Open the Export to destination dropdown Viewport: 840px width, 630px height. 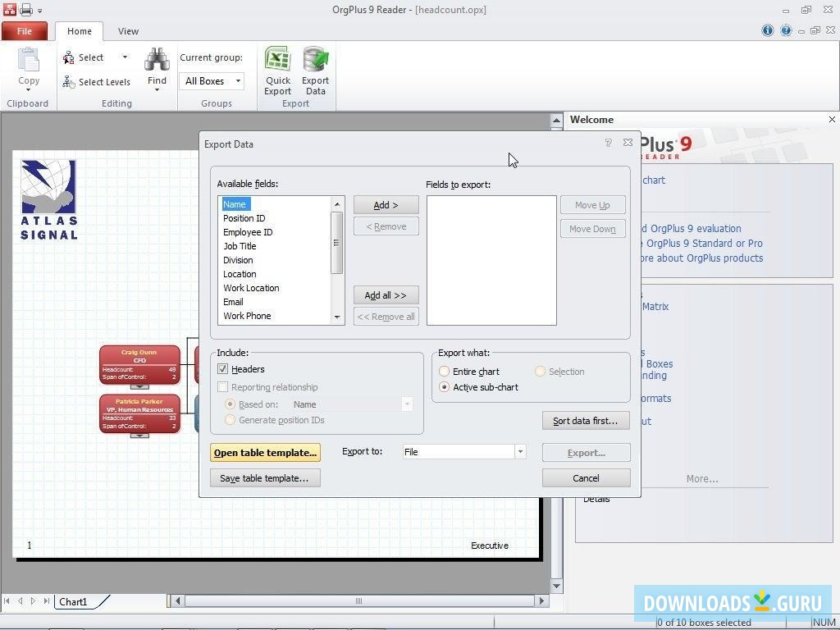tap(519, 451)
